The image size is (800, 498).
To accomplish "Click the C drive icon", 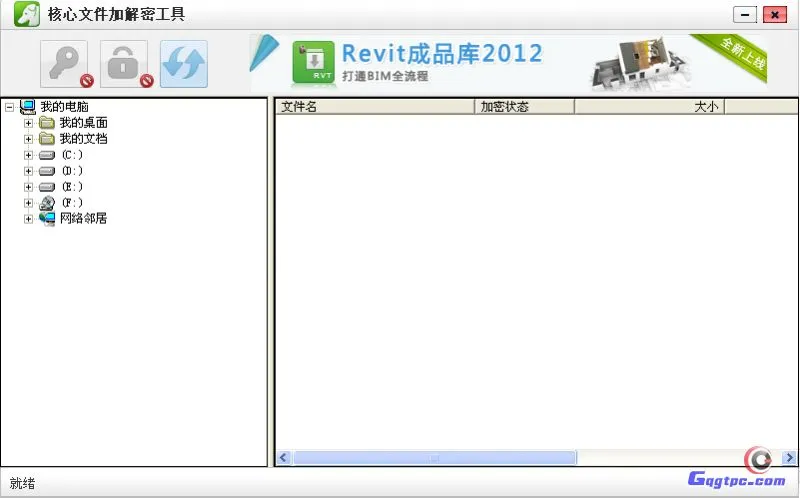I will (47, 155).
